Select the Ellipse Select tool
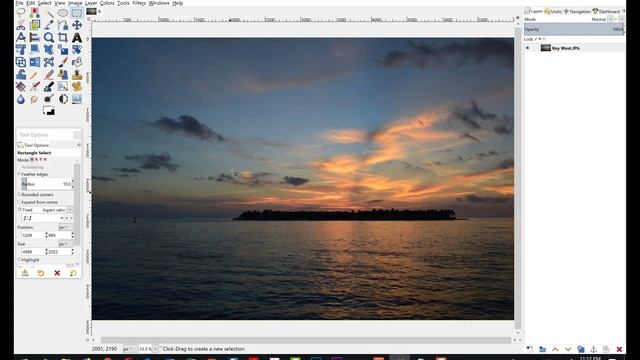This screenshot has height=360, width=640. 62,13
